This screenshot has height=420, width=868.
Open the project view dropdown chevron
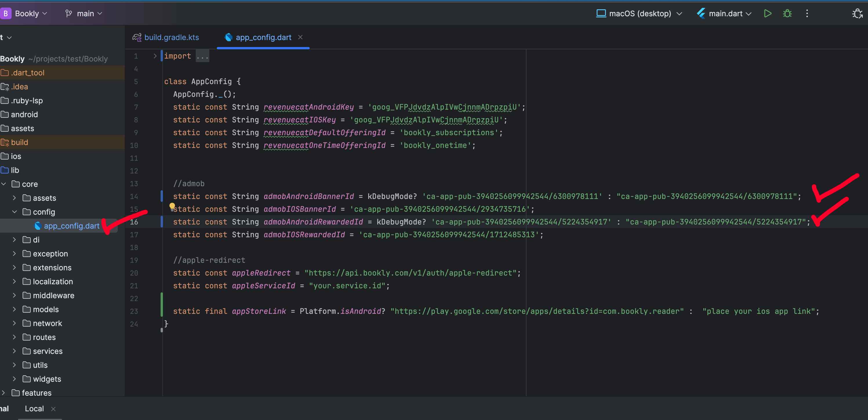[x=10, y=38]
